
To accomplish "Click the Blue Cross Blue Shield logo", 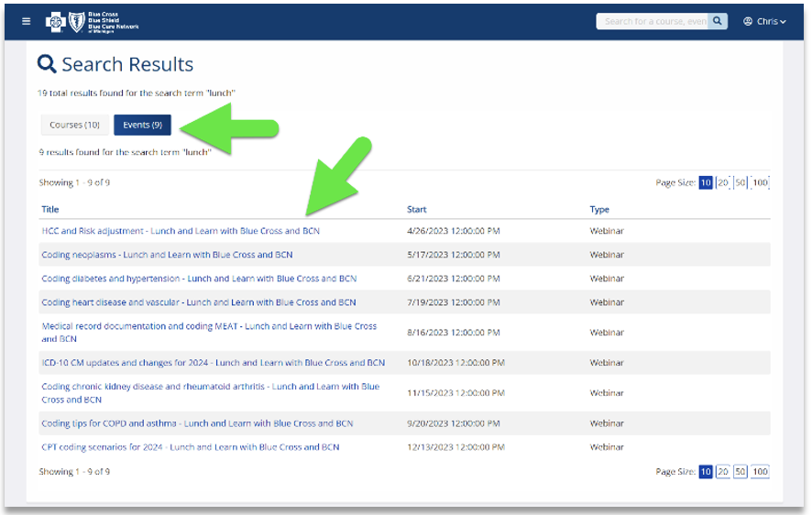I will point(93,22).
